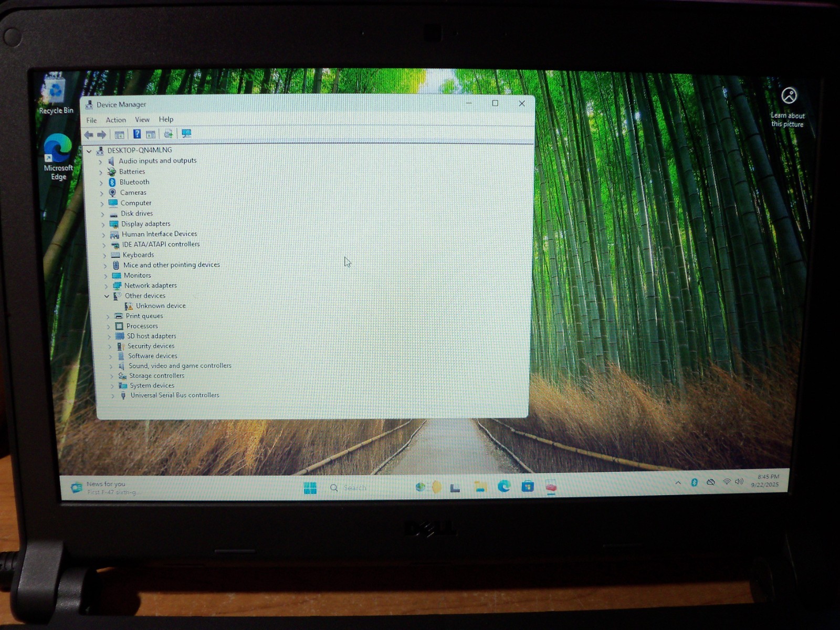Open the Action menu
This screenshot has width=840, height=630.
tap(115, 120)
